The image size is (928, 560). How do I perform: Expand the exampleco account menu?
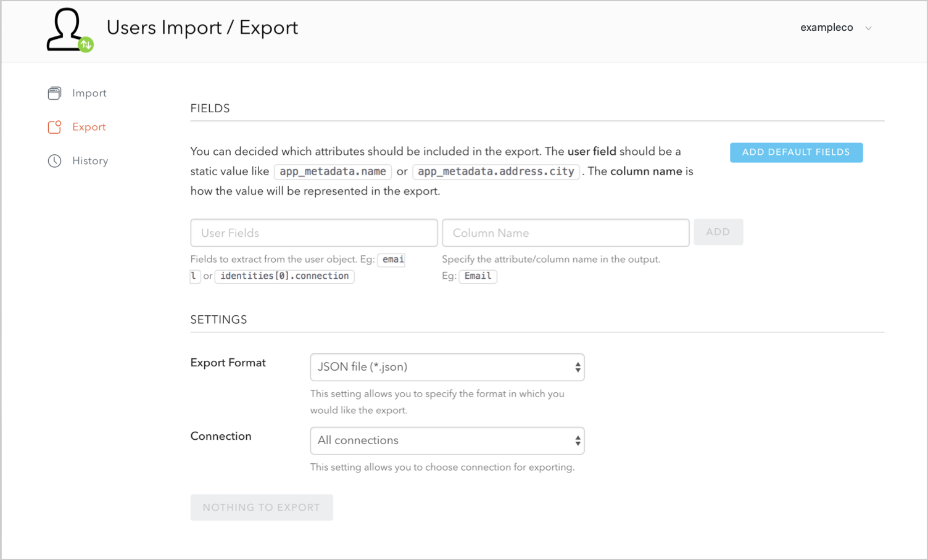click(x=827, y=27)
